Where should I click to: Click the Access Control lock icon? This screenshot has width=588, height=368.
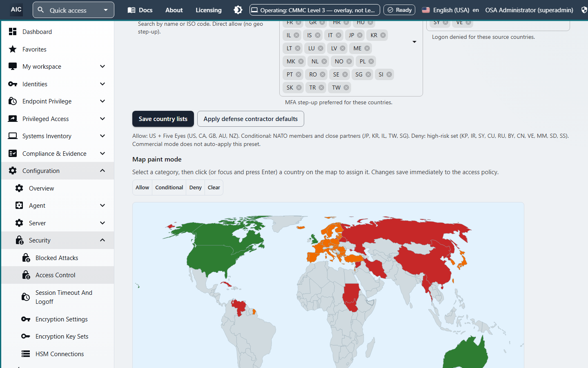pyautogui.click(x=26, y=275)
